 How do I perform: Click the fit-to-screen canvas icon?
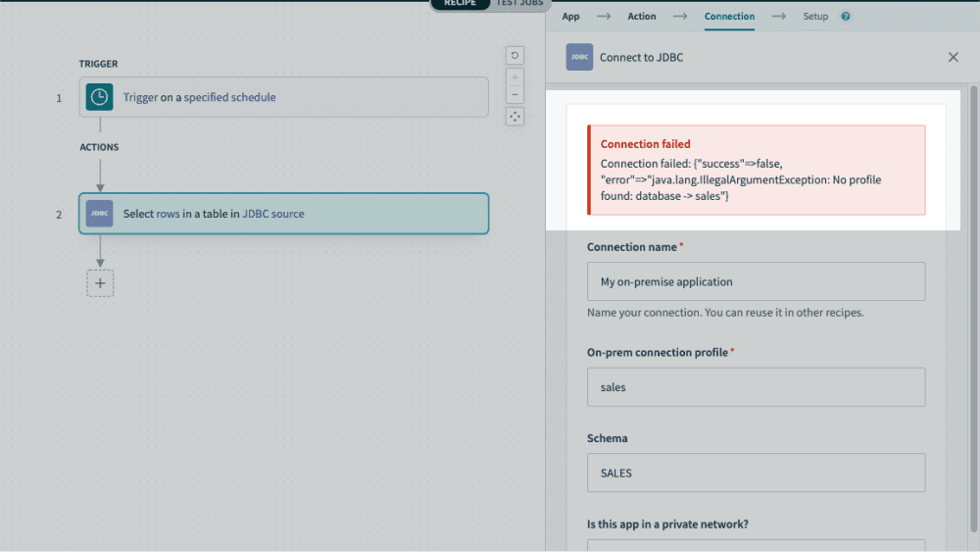point(514,117)
